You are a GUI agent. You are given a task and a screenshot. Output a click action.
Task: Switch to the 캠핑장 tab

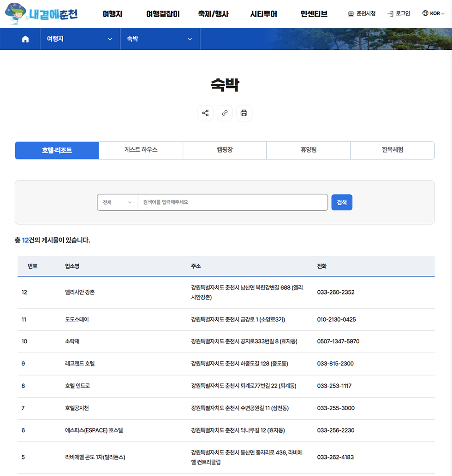pyautogui.click(x=225, y=150)
